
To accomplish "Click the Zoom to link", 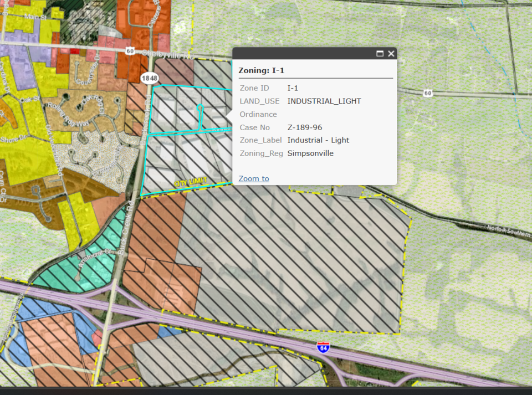I will [x=254, y=178].
